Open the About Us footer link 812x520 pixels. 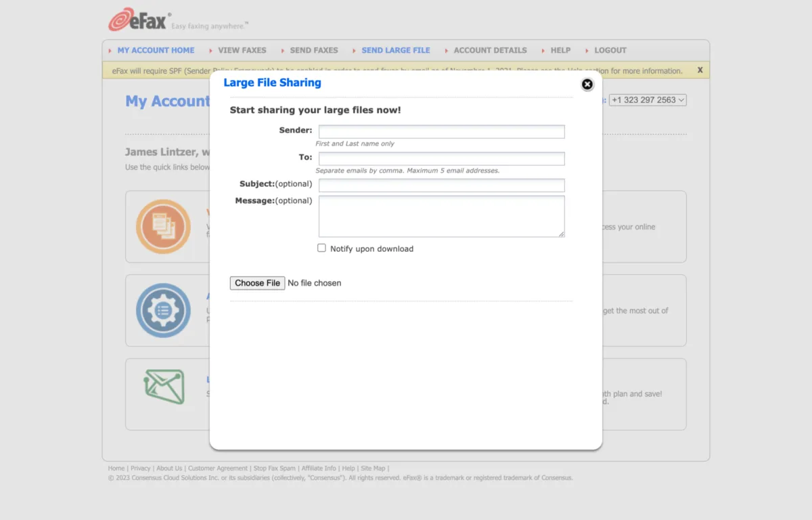tap(169, 468)
